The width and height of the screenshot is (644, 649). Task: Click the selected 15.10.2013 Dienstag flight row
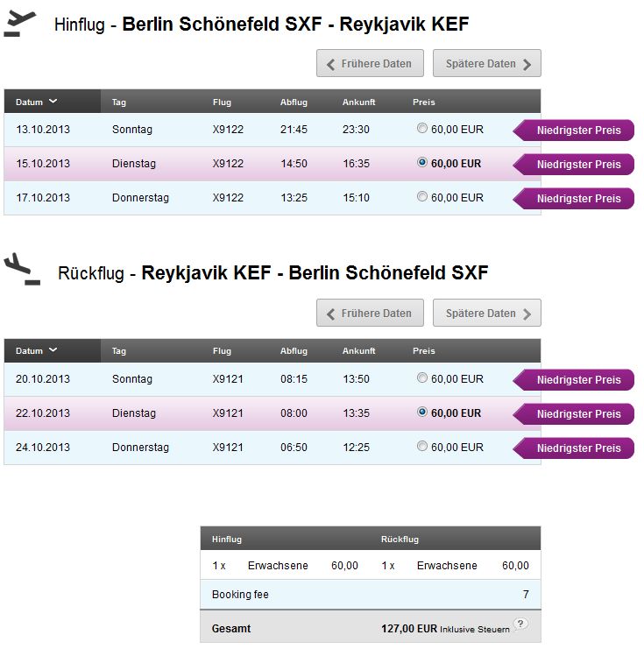[x=272, y=164]
